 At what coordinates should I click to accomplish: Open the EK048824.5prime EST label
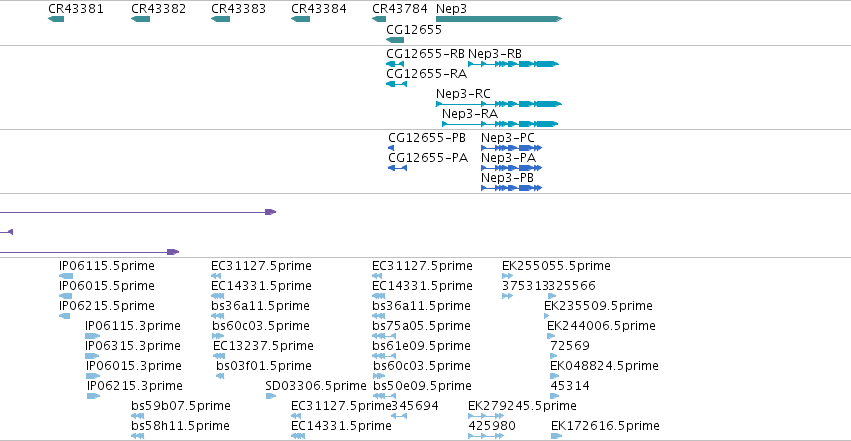click(x=605, y=366)
